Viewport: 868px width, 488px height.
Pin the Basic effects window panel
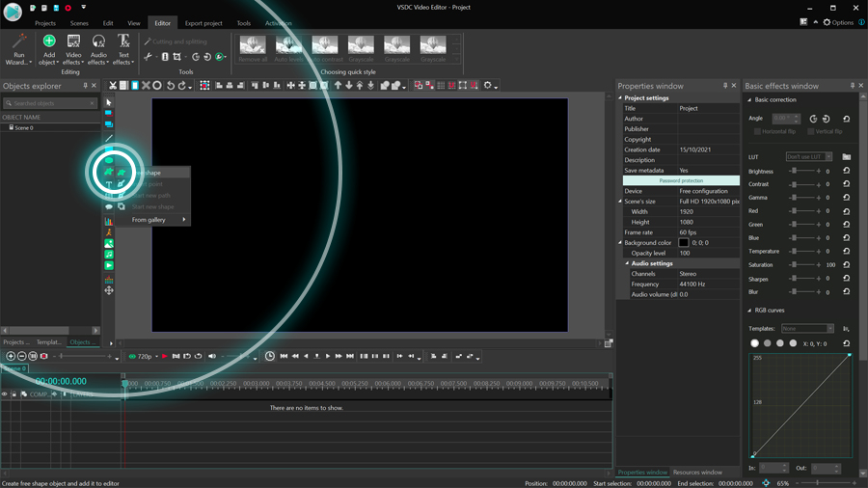tap(853, 86)
